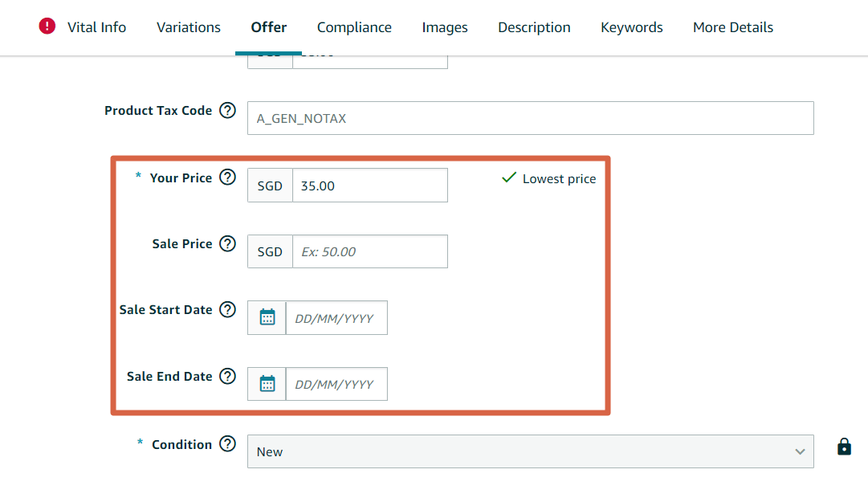Select the Images tab
Screen dimensions: 868x498
[x=445, y=27]
